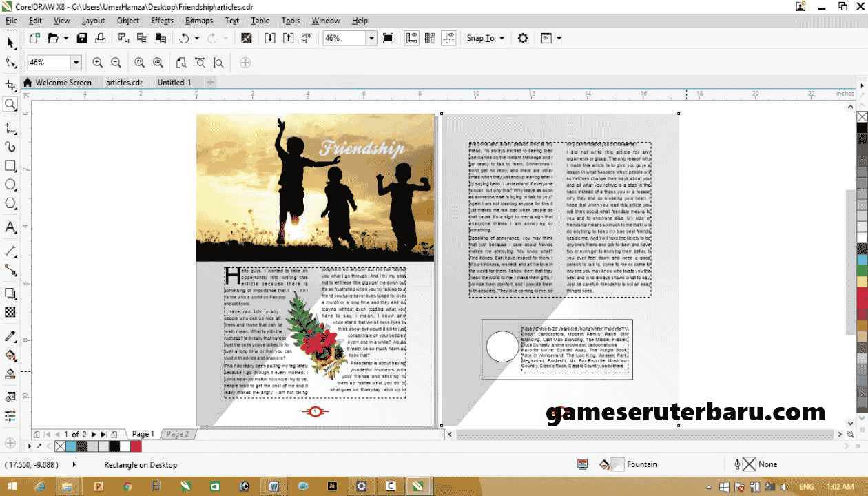Open property bar 46% zoom dropdown

[76, 63]
